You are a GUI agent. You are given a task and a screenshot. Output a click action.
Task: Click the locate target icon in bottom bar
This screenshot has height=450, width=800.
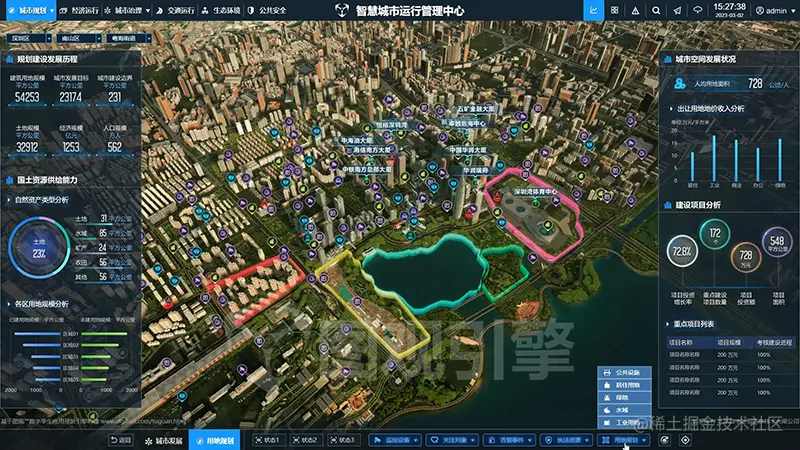pyautogui.click(x=685, y=440)
